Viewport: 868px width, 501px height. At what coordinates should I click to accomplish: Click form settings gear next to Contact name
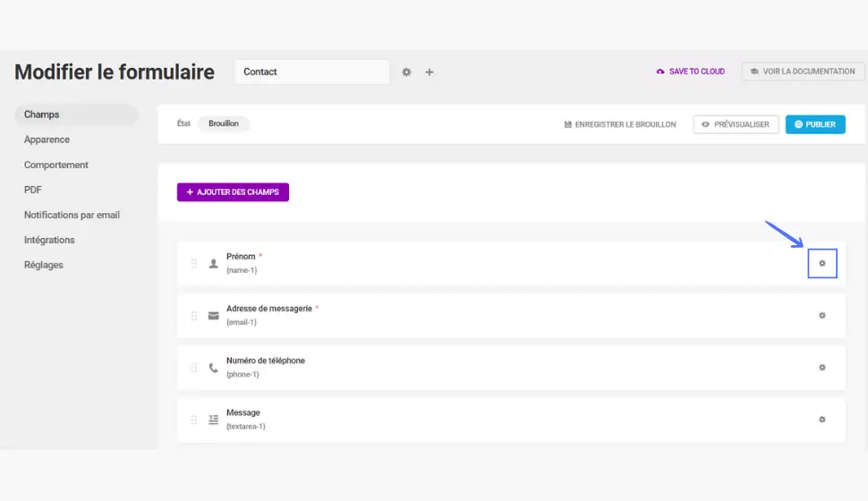(x=406, y=72)
